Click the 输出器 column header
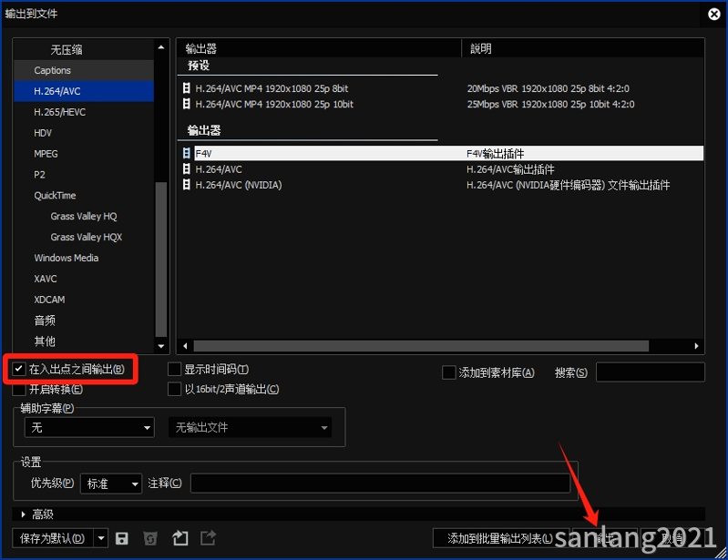 point(319,48)
